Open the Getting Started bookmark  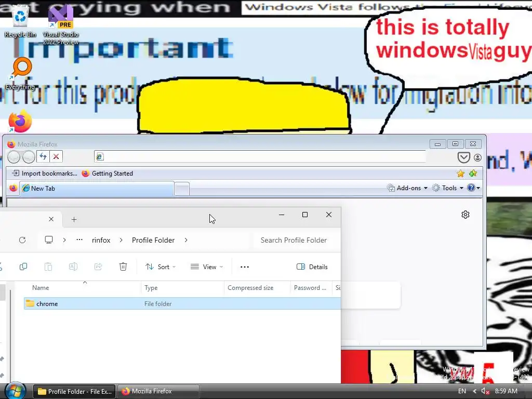click(108, 174)
